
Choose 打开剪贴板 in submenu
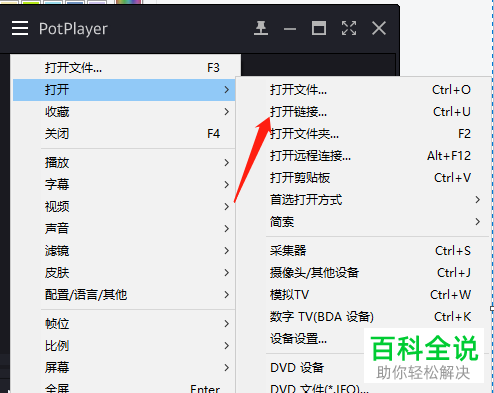click(363, 178)
